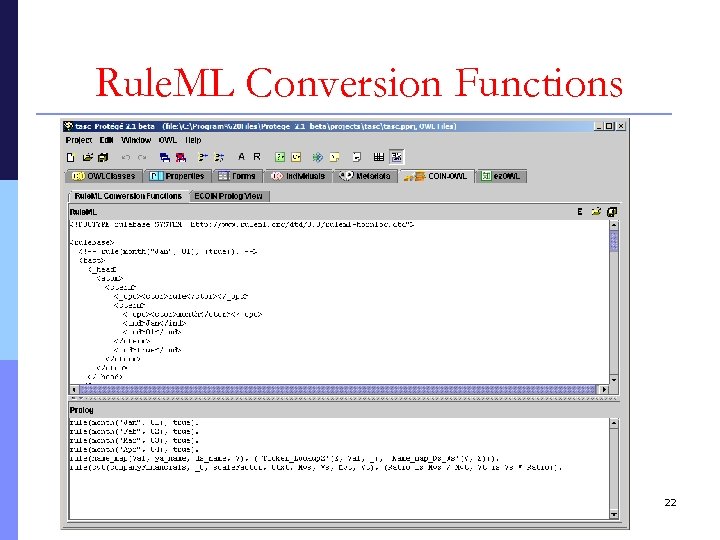720x540 pixels.
Task: Click the "RuleML" panel header label
Action: click(x=83, y=212)
